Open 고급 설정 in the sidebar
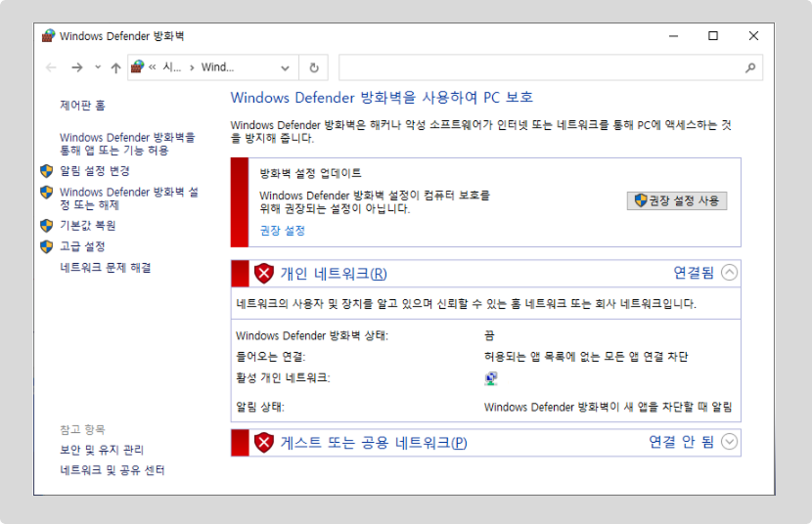 pos(82,246)
